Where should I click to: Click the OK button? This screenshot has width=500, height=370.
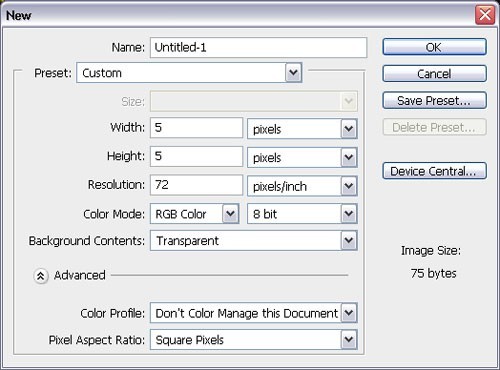point(434,47)
